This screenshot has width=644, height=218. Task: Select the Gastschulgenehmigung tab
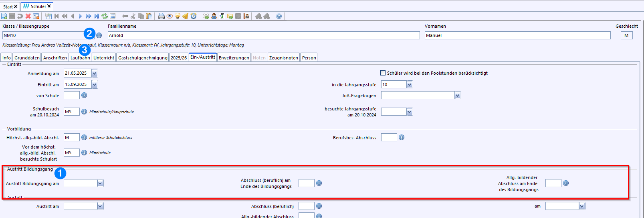coord(143,58)
